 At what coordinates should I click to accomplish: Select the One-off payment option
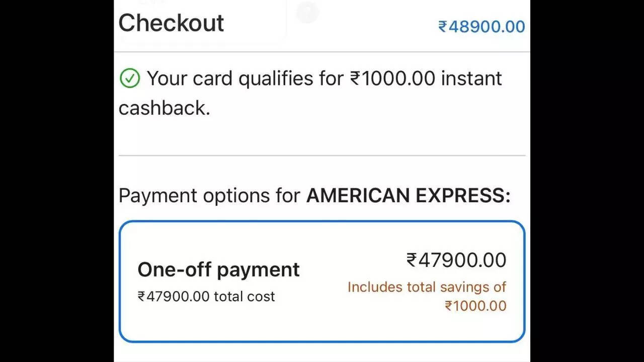coord(219,269)
